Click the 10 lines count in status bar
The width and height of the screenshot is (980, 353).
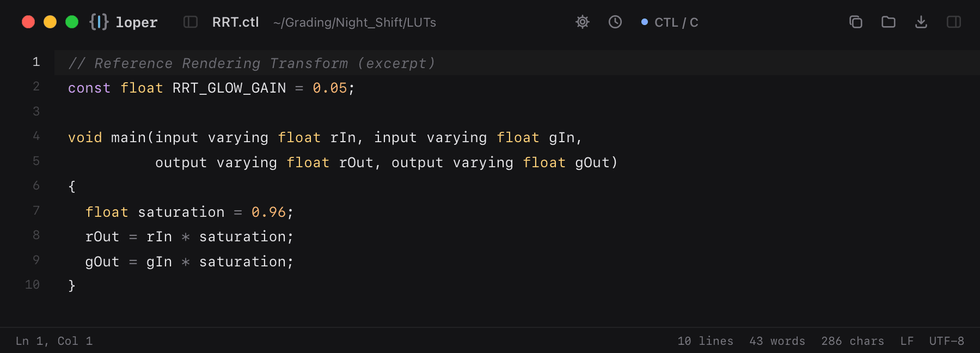click(705, 341)
